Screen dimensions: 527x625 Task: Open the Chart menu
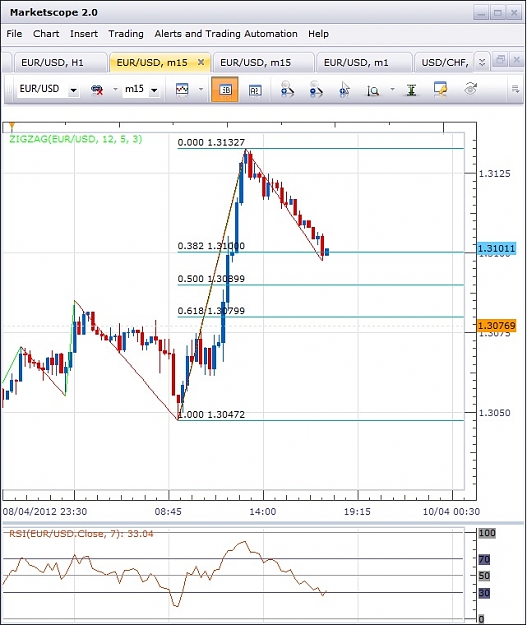tap(46, 34)
